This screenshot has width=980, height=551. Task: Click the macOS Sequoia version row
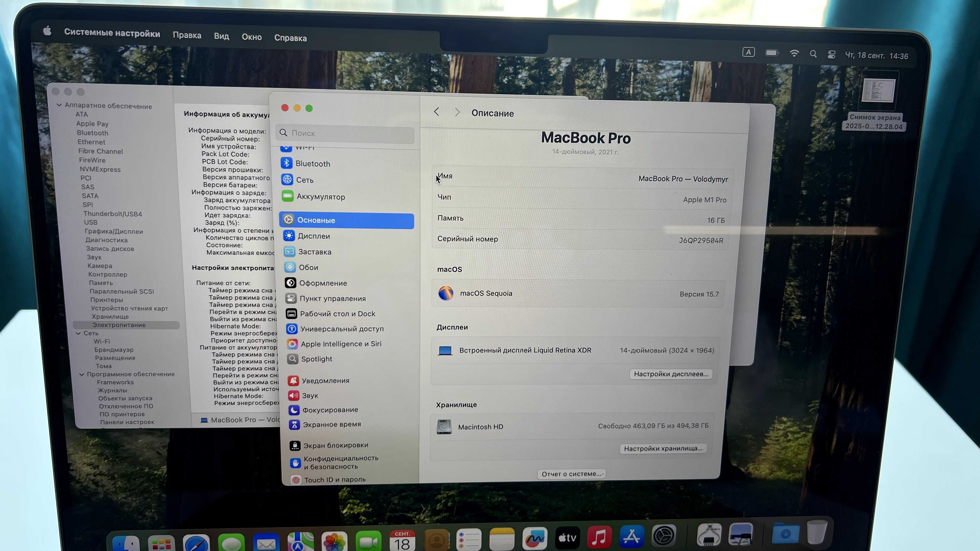pos(578,293)
